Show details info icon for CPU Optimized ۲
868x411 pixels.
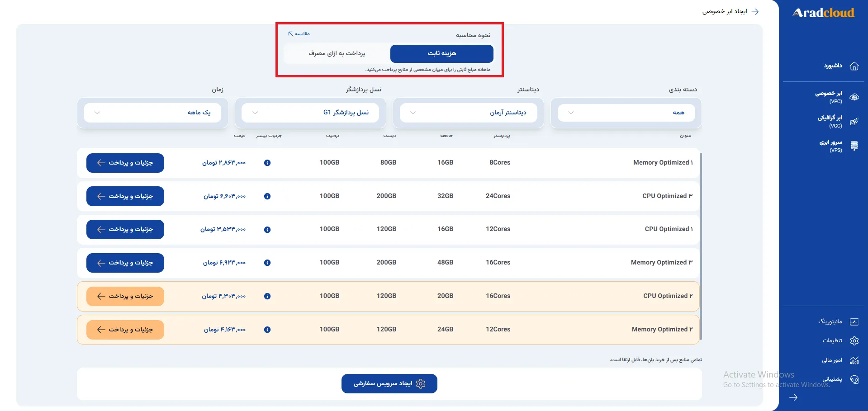tap(267, 296)
